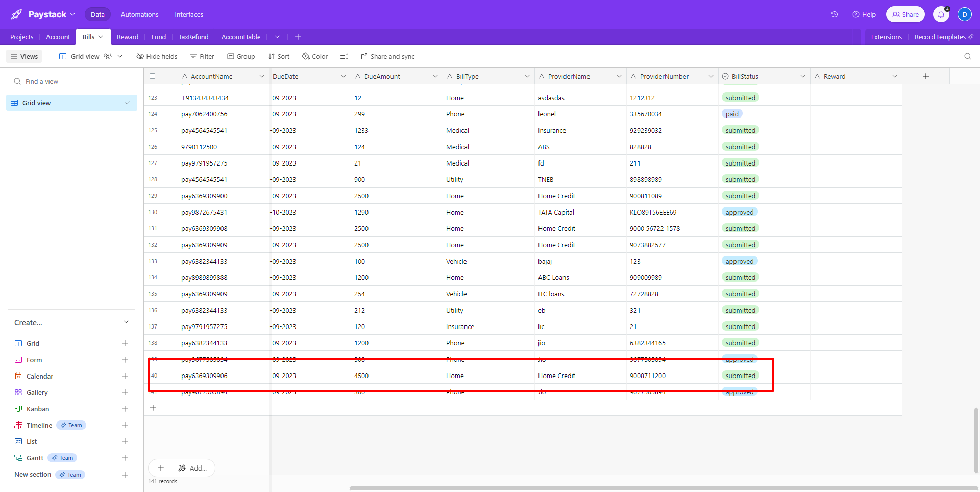Click the Share button
This screenshot has width=980, height=492.
coord(905,15)
